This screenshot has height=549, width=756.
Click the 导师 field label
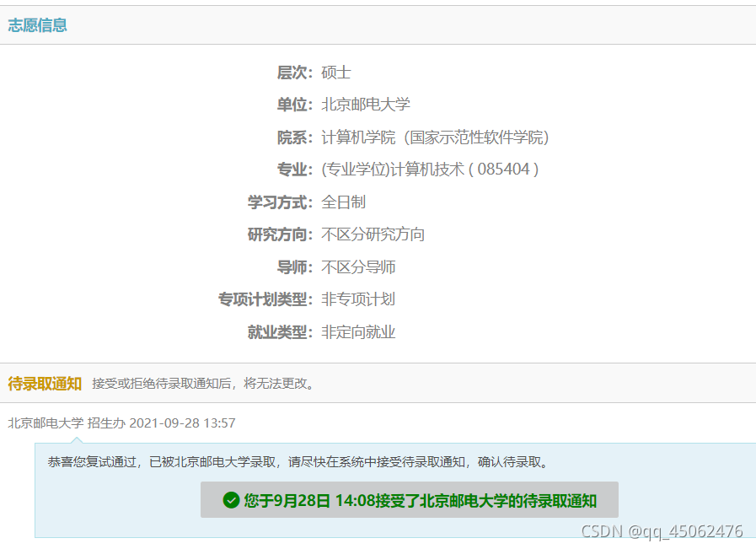[x=295, y=266]
